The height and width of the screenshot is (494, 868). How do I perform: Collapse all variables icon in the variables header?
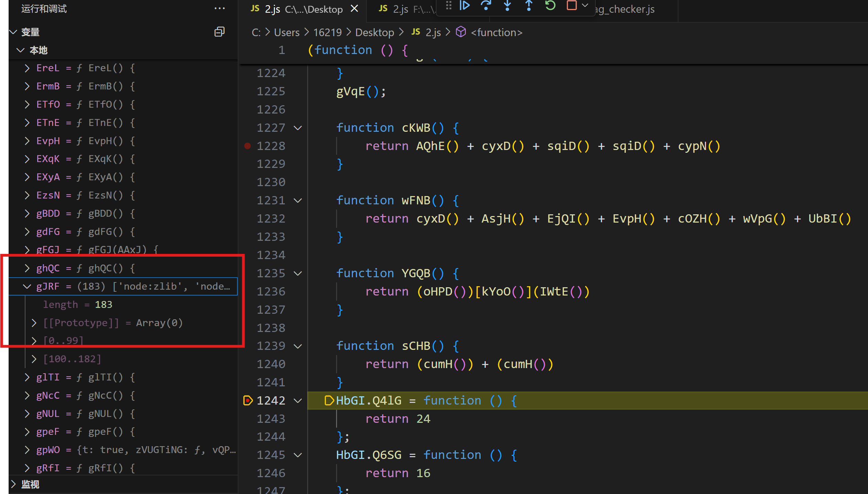pos(219,32)
